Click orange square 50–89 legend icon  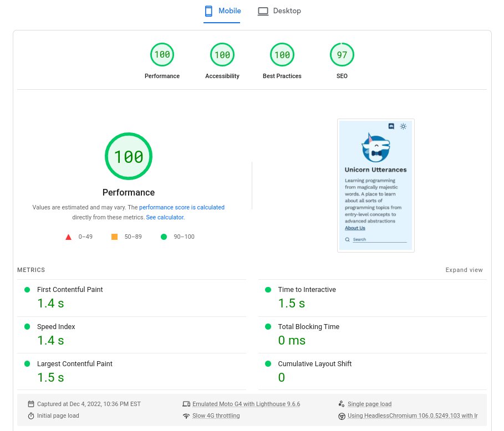pyautogui.click(x=114, y=237)
